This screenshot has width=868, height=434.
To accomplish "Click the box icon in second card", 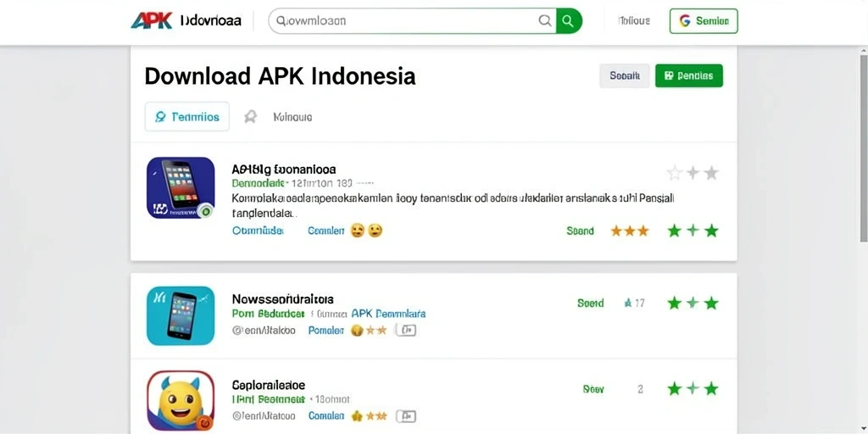I will pyautogui.click(x=406, y=331).
